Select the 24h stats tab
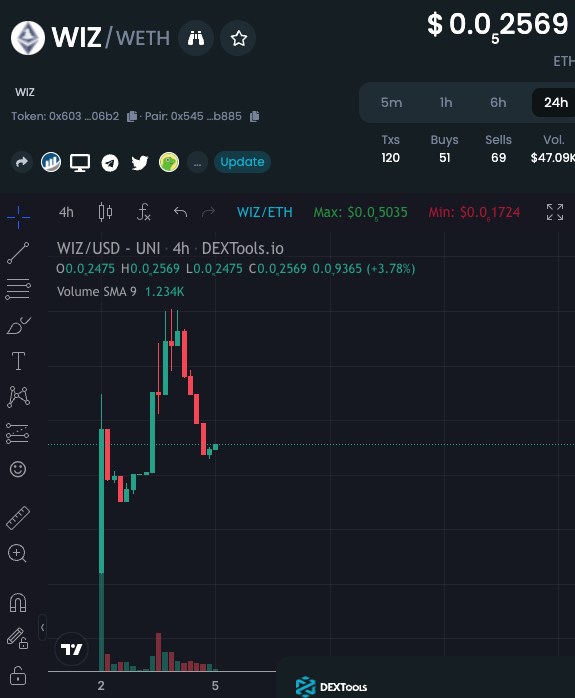The height and width of the screenshot is (698, 575). point(555,102)
